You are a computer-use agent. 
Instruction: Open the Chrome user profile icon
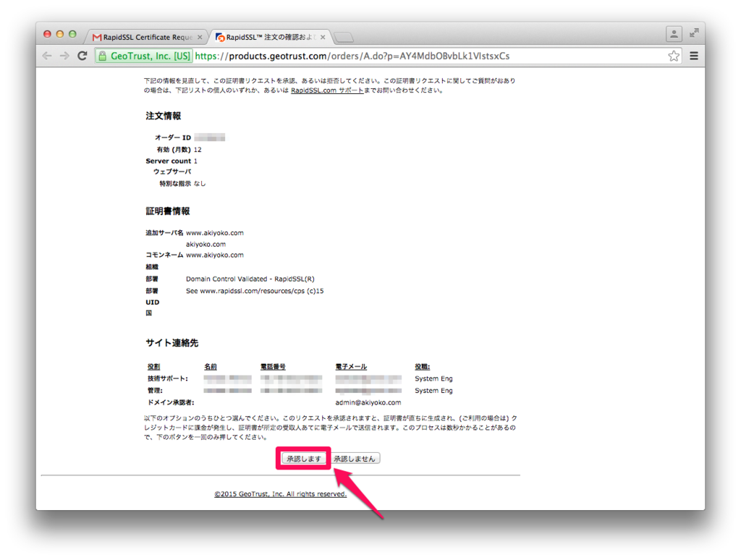tap(674, 33)
